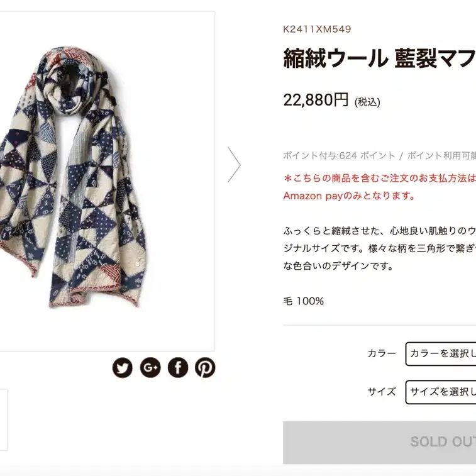Click the ポイント付与:624 ポイント text
Screen dimensions: 476x476
coord(339,156)
